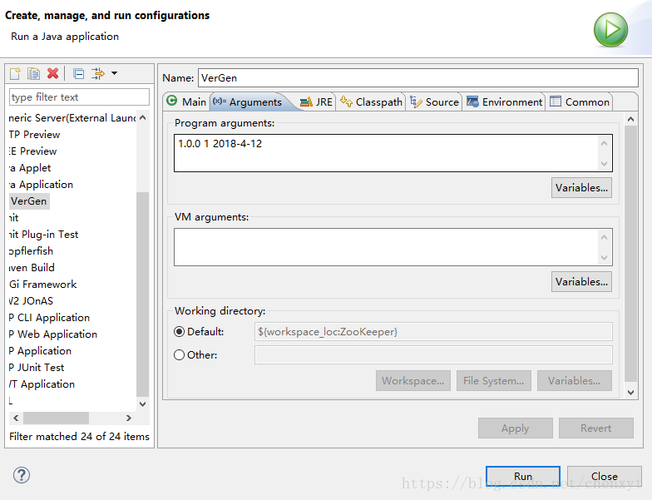Click the Run button
Screen dimensions: 652x500
(523, 476)
